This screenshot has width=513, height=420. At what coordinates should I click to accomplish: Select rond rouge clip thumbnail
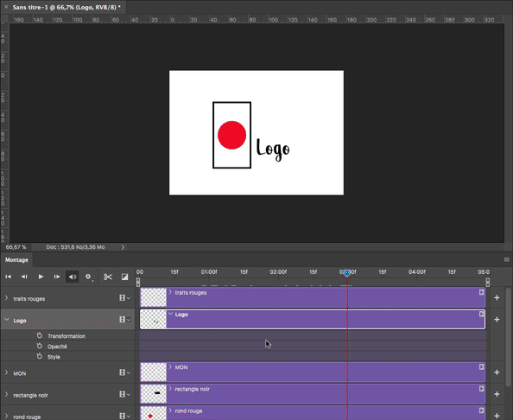point(154,413)
